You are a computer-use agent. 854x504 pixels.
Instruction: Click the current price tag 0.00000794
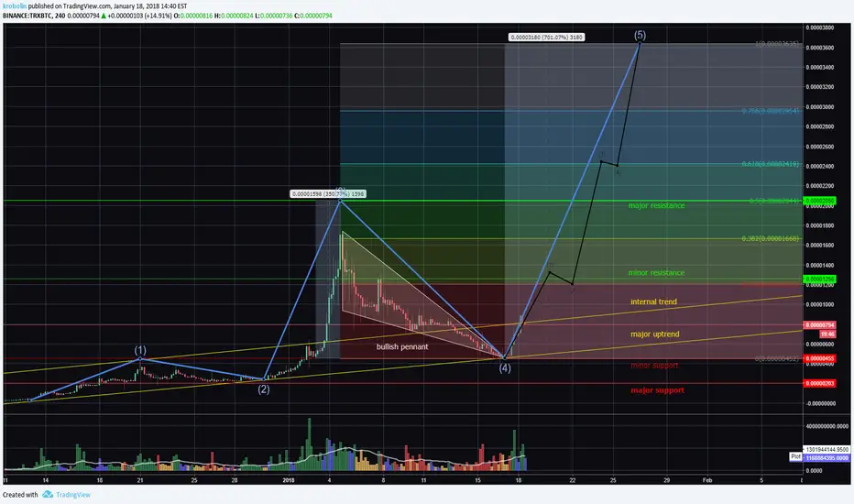click(820, 325)
